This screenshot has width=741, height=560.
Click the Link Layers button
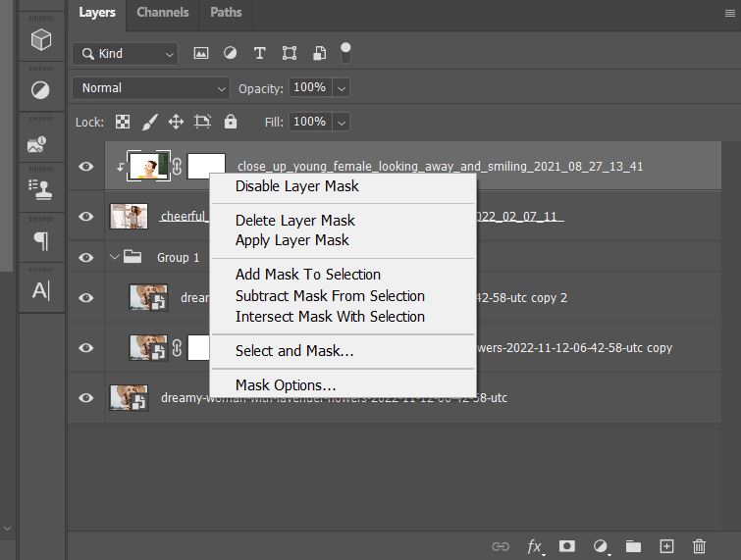[501, 546]
